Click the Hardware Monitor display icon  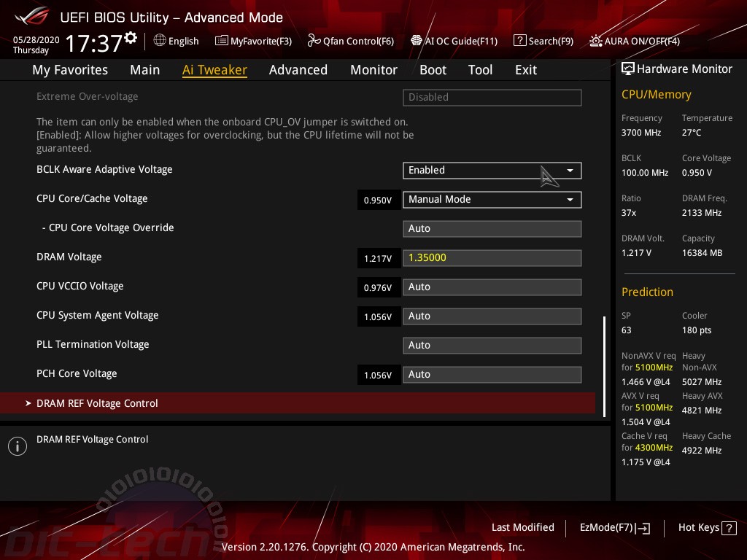click(628, 69)
